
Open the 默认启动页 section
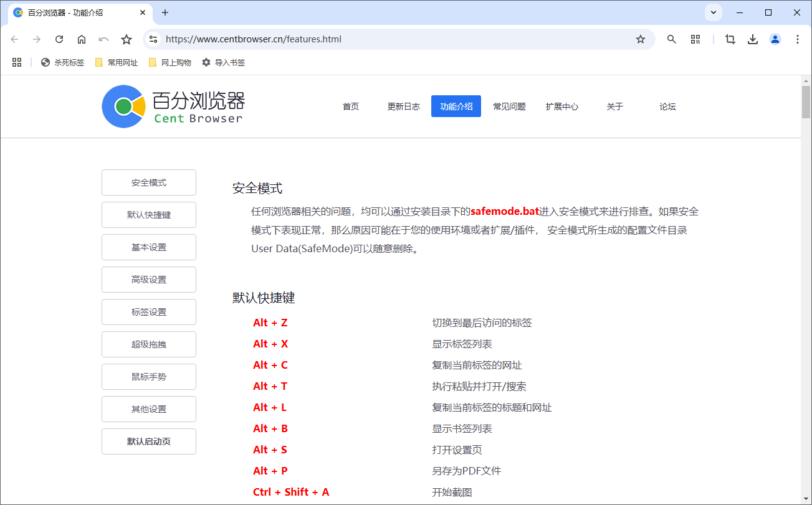148,441
